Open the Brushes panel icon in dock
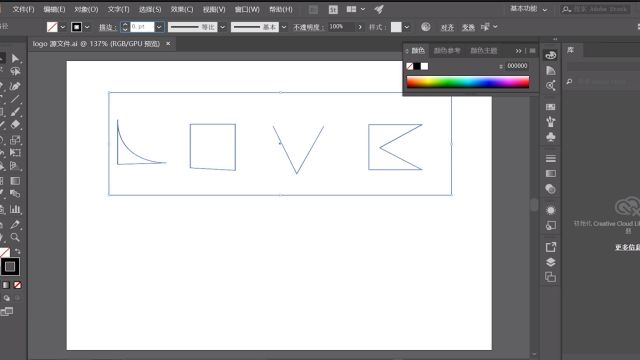640x360 pixels. (551, 122)
